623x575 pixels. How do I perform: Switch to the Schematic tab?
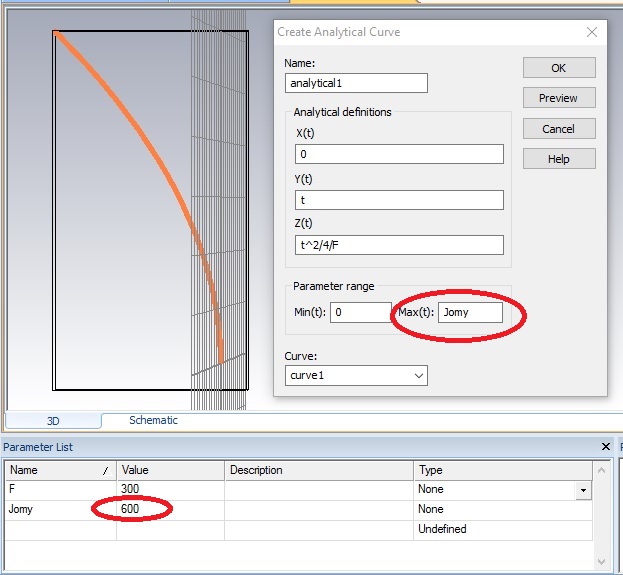(153, 420)
